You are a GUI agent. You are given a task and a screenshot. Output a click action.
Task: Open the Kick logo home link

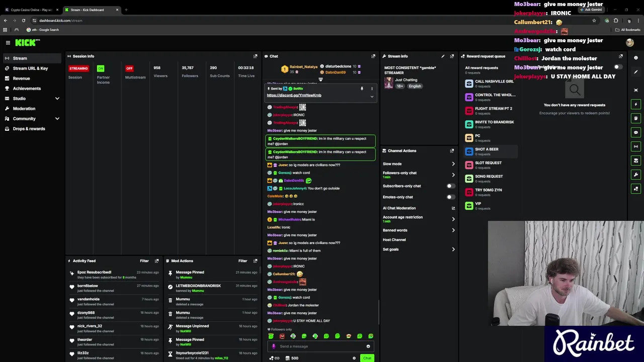click(27, 43)
